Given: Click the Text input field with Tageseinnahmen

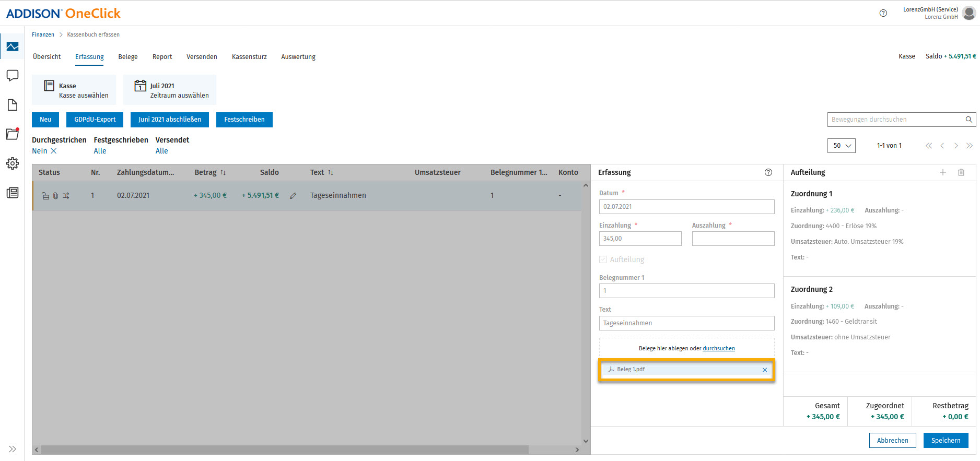Looking at the screenshot, I should click(x=686, y=323).
